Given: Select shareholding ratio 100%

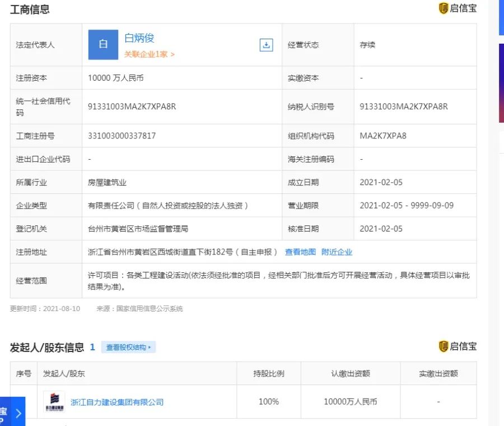Looking at the screenshot, I should (269, 401).
